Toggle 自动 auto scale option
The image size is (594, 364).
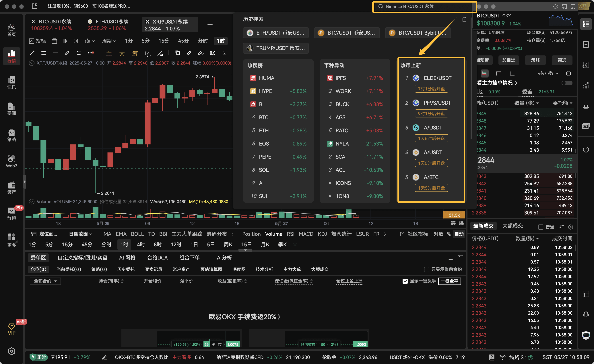[x=459, y=234]
